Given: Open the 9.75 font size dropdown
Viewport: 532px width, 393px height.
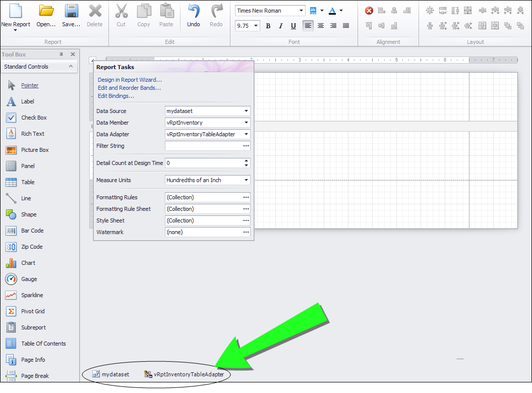Looking at the screenshot, I should (256, 25).
